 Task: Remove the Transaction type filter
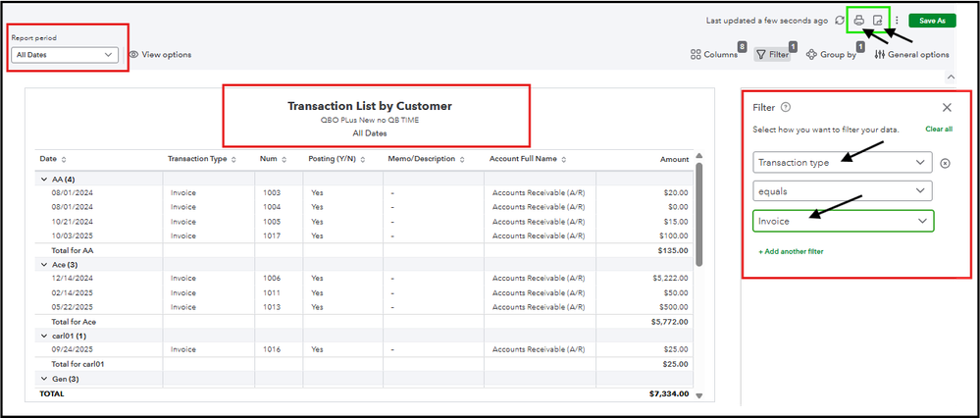click(945, 163)
